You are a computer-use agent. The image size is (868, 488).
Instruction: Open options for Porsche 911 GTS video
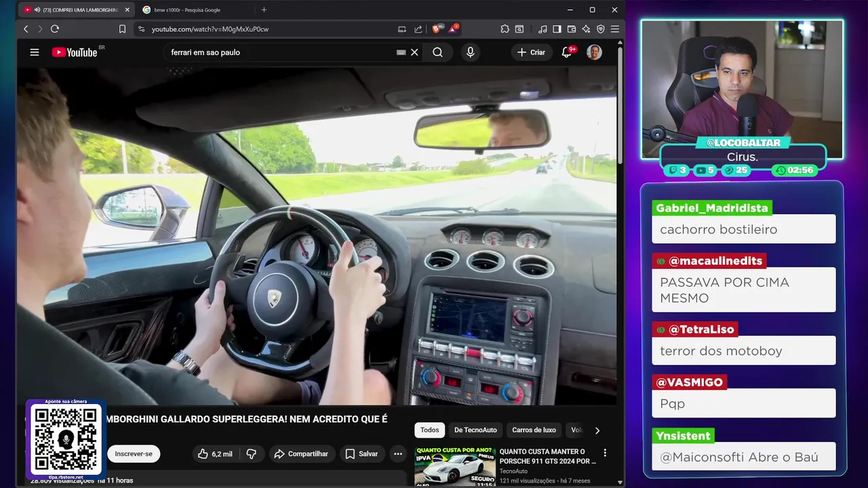pyautogui.click(x=605, y=453)
